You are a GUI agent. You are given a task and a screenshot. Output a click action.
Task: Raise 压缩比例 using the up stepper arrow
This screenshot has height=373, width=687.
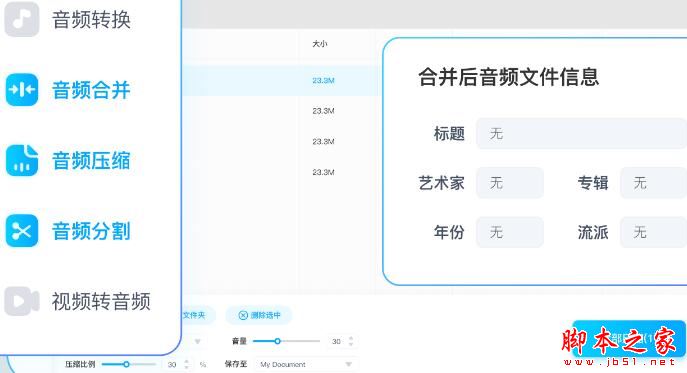pyautogui.click(x=187, y=361)
